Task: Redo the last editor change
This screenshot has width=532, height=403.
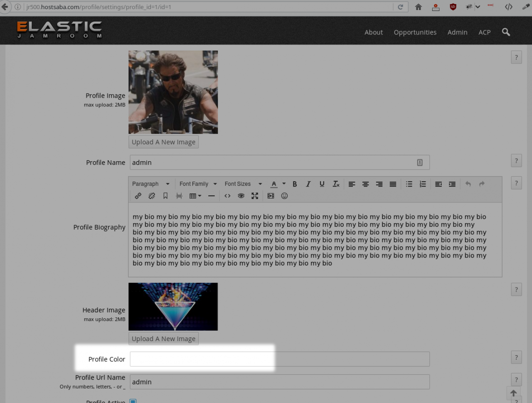Action: coord(482,184)
